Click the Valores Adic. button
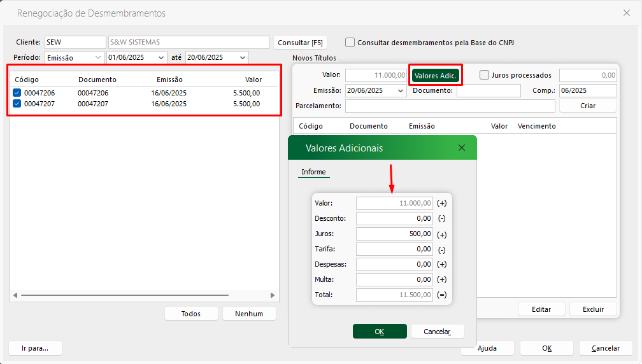 pyautogui.click(x=435, y=76)
